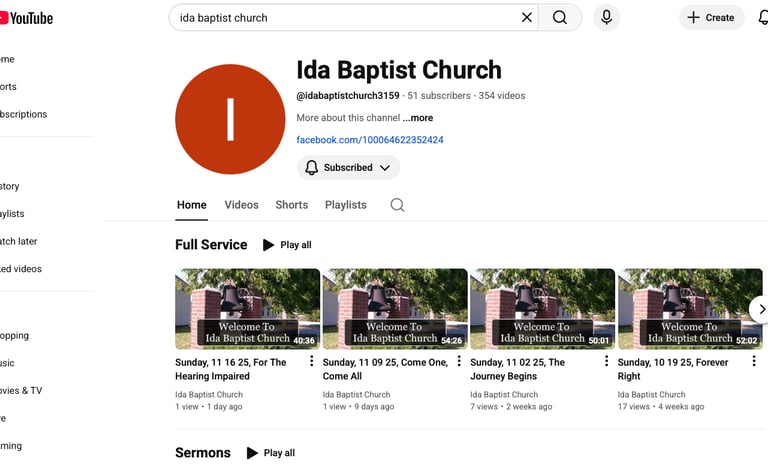The image size is (768, 464).
Task: Open the Subscribed notification dropdown
Action: [x=348, y=168]
